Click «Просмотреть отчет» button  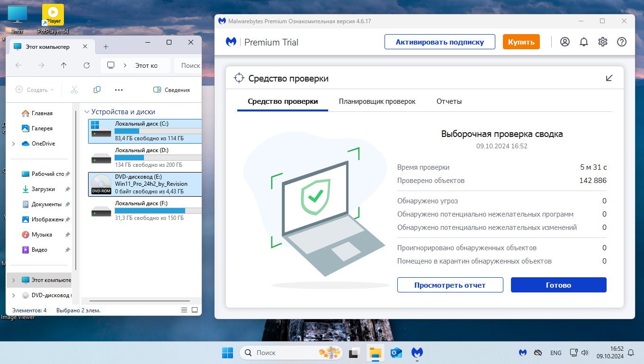450,285
